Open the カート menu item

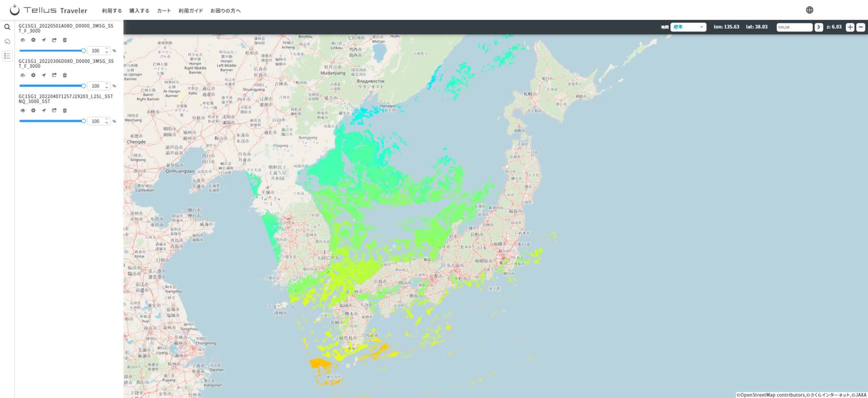coord(164,11)
